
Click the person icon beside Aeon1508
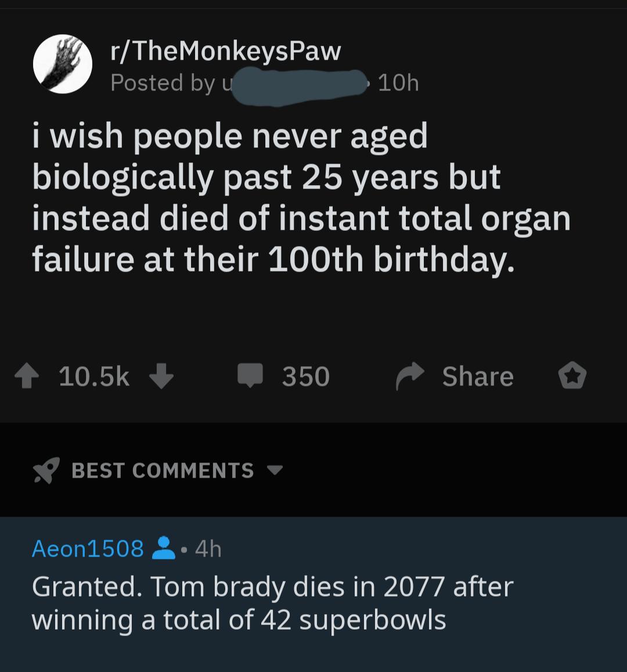click(164, 548)
